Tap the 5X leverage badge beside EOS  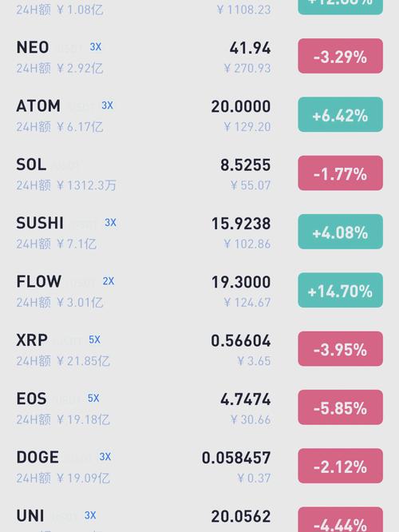(93, 398)
